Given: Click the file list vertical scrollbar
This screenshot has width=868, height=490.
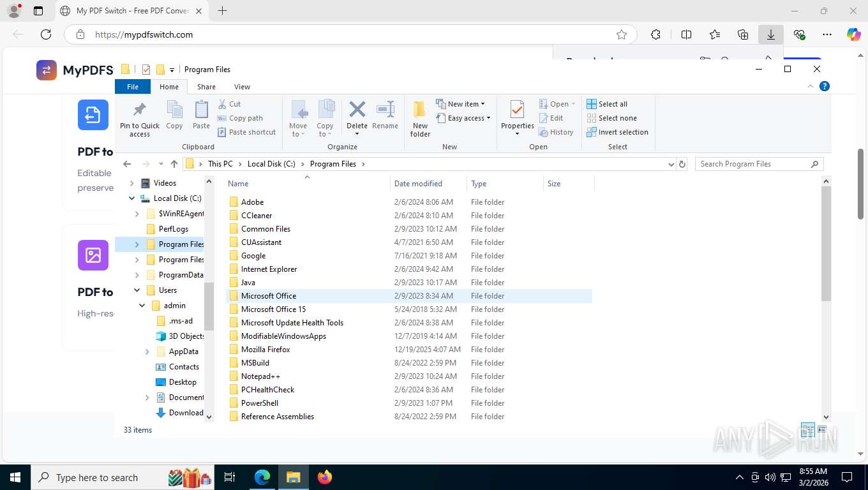Looking at the screenshot, I should [x=827, y=244].
